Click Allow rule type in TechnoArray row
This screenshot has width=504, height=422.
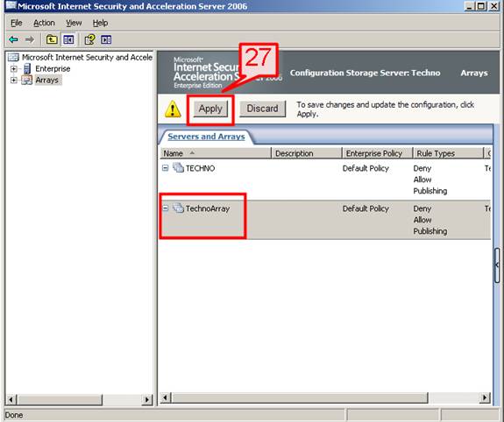(422, 220)
